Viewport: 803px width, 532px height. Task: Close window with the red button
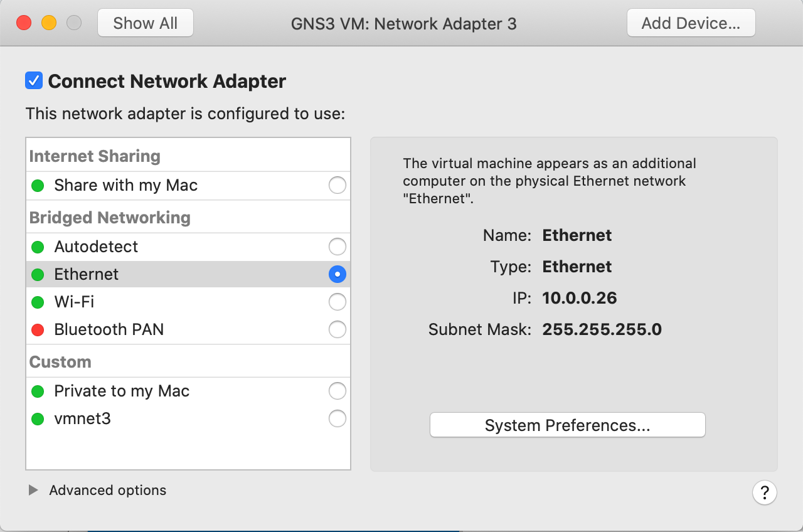click(24, 23)
